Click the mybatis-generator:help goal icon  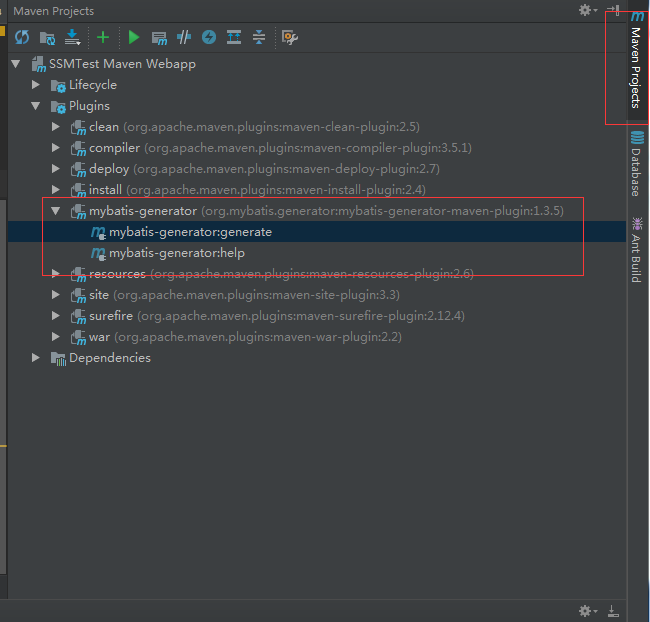[x=98, y=253]
